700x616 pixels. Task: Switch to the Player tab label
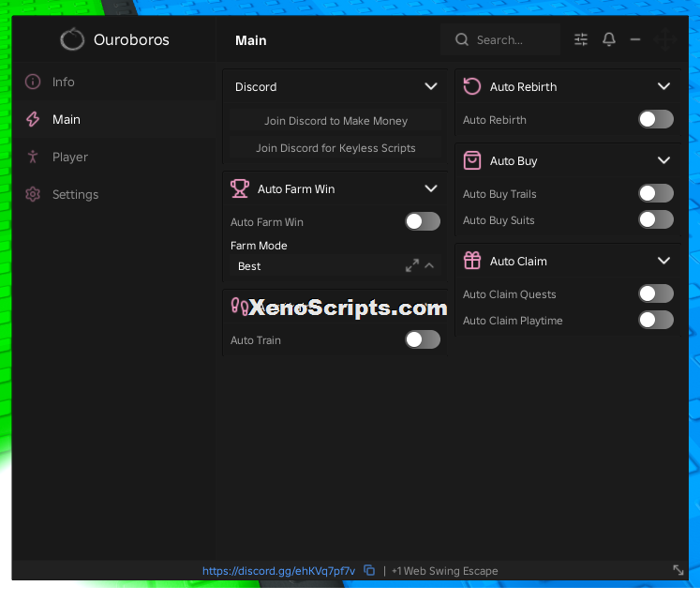pos(70,158)
